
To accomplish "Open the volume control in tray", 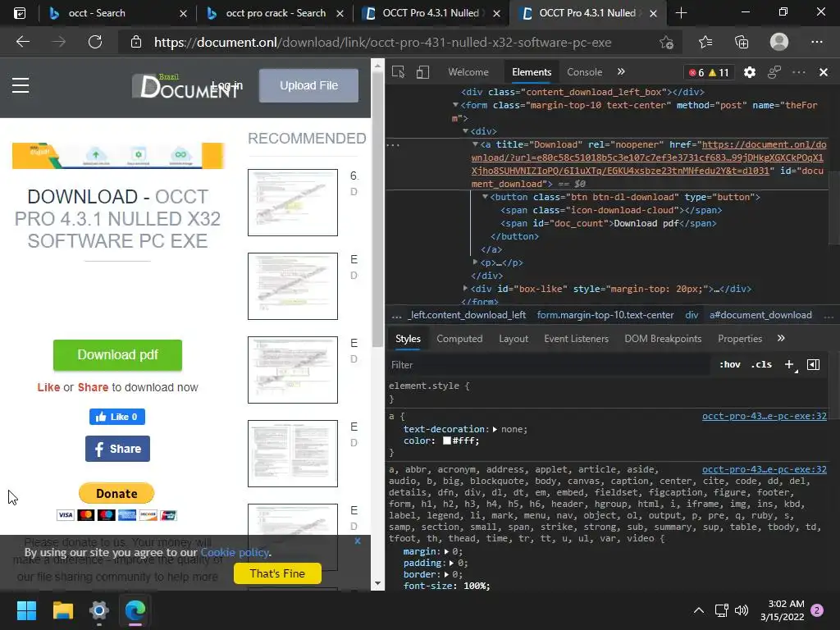I will tap(742, 610).
